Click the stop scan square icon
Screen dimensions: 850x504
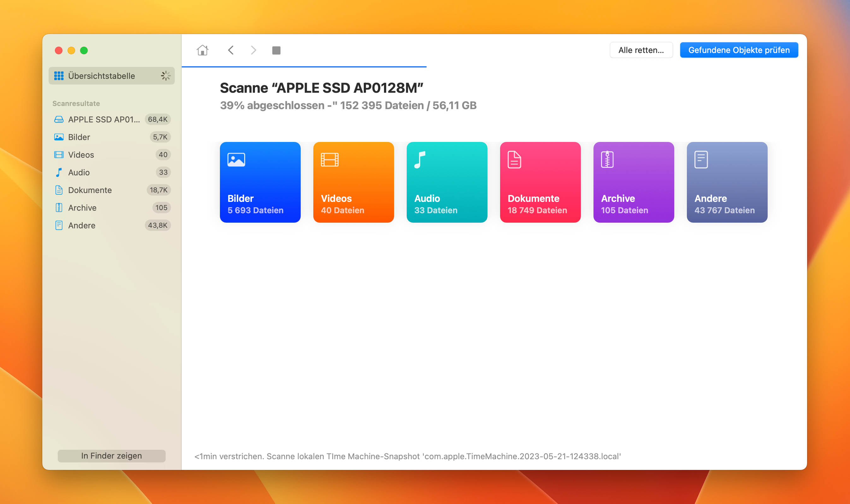click(x=276, y=50)
